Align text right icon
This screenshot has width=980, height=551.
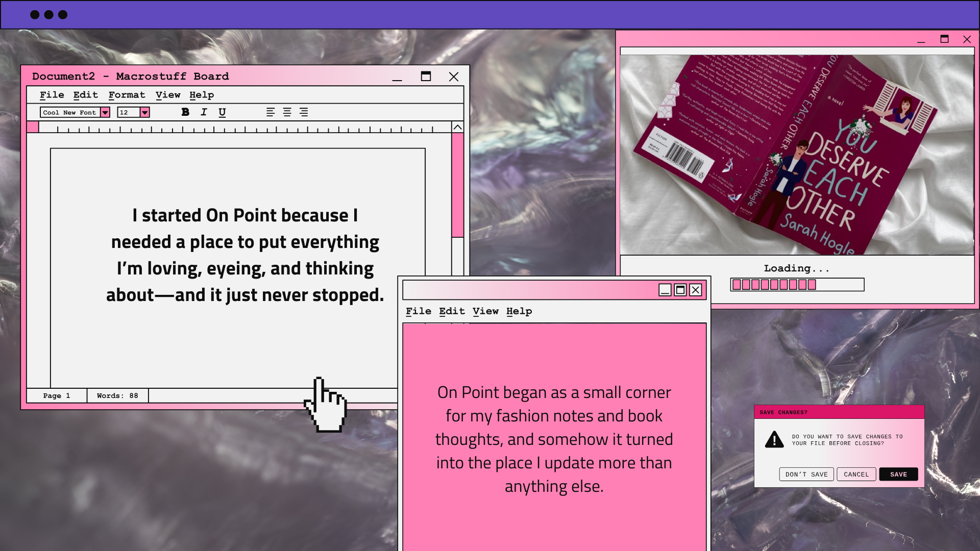(304, 112)
